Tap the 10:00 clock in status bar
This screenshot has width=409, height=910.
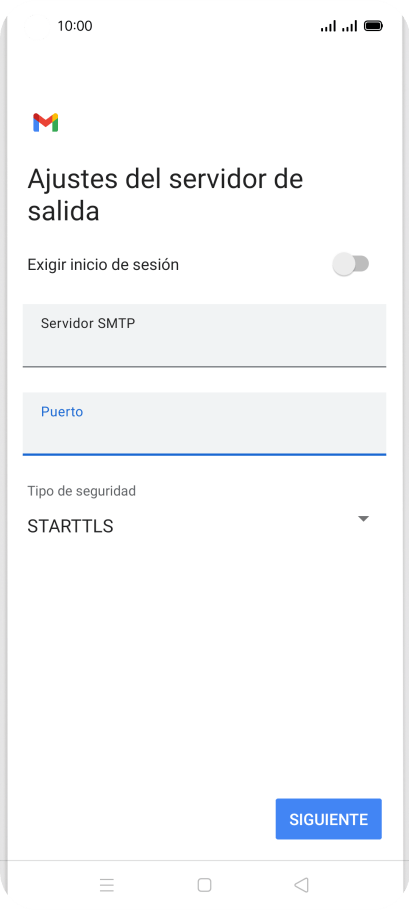75,26
